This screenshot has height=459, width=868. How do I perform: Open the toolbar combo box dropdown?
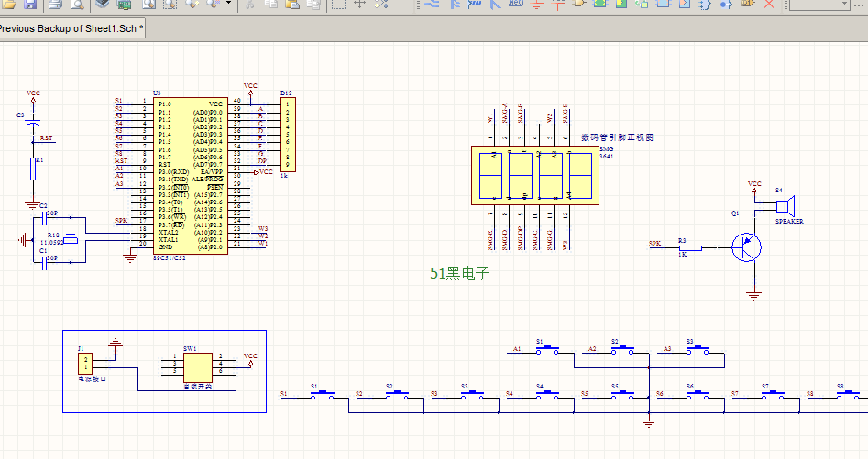845,4
